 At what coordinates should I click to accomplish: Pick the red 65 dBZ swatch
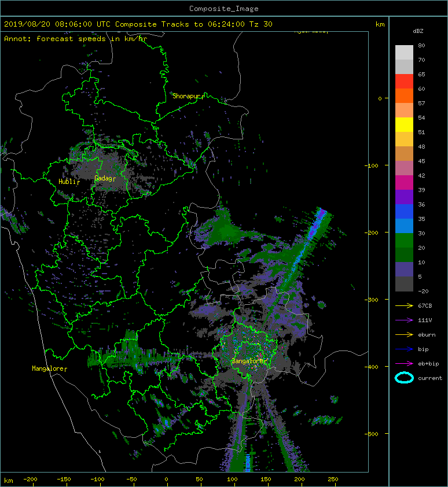pos(404,82)
